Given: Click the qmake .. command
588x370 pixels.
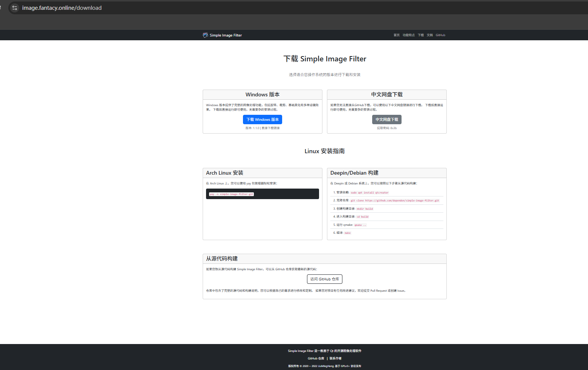Looking at the screenshot, I should point(360,225).
